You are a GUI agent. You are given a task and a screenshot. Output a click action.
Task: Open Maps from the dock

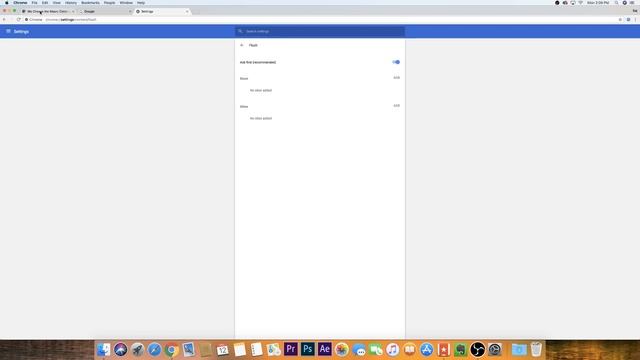(273, 349)
